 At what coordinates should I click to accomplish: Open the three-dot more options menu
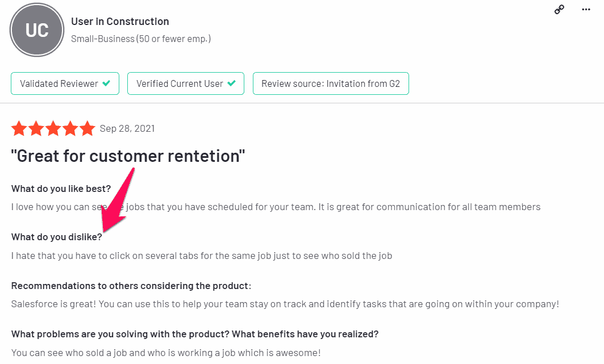tap(586, 10)
